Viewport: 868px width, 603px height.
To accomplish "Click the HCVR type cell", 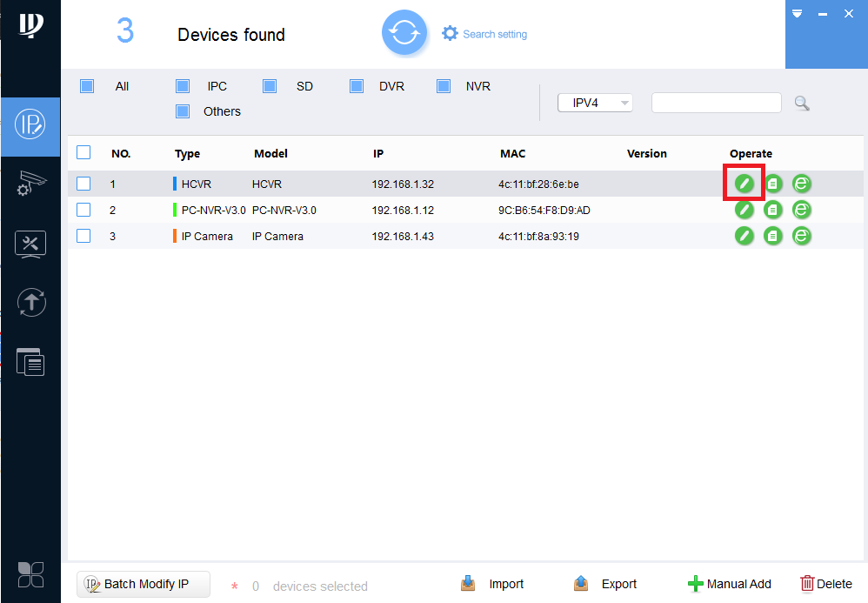I will [x=196, y=184].
